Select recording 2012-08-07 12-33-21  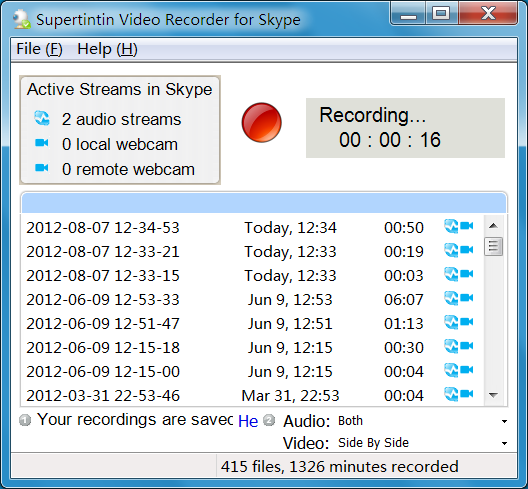click(252, 252)
